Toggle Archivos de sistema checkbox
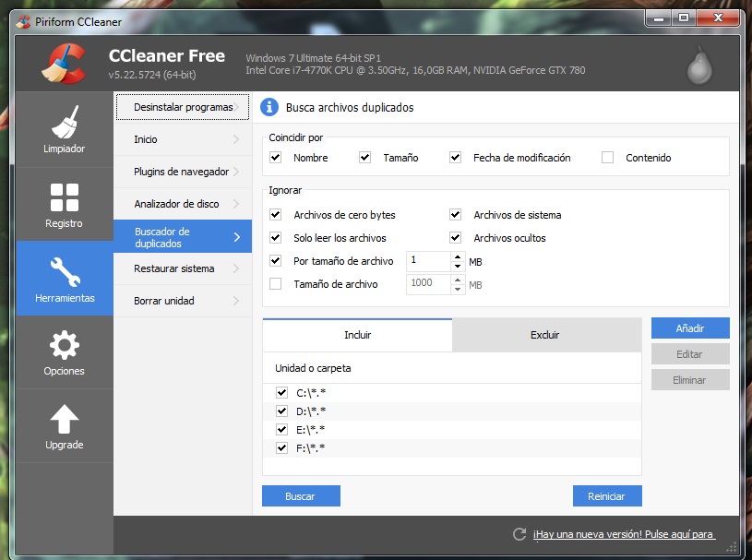 455,214
